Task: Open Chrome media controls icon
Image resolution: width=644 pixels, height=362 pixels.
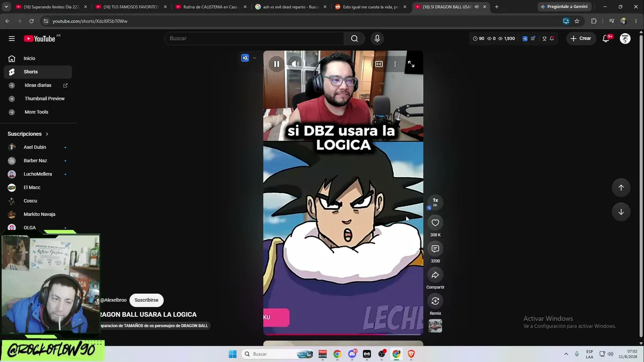Action: [x=611, y=21]
